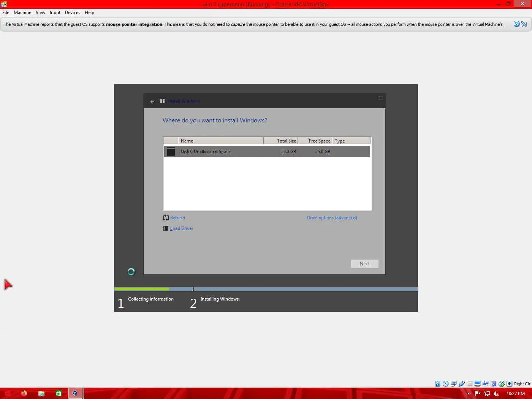Open the Machine menu
Image resolution: width=532 pixels, height=399 pixels.
click(x=22, y=13)
